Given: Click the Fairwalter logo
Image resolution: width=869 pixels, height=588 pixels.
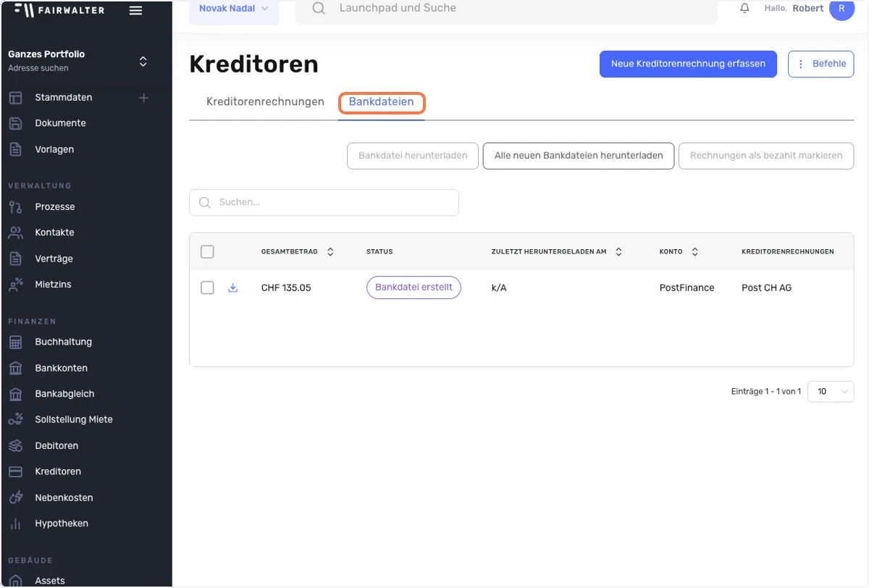Looking at the screenshot, I should (59, 10).
